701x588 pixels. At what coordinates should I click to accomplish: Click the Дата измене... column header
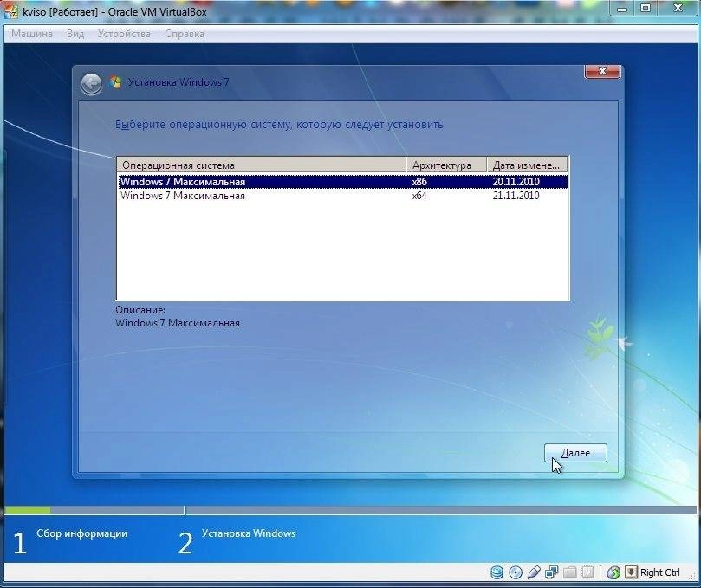pos(527,165)
